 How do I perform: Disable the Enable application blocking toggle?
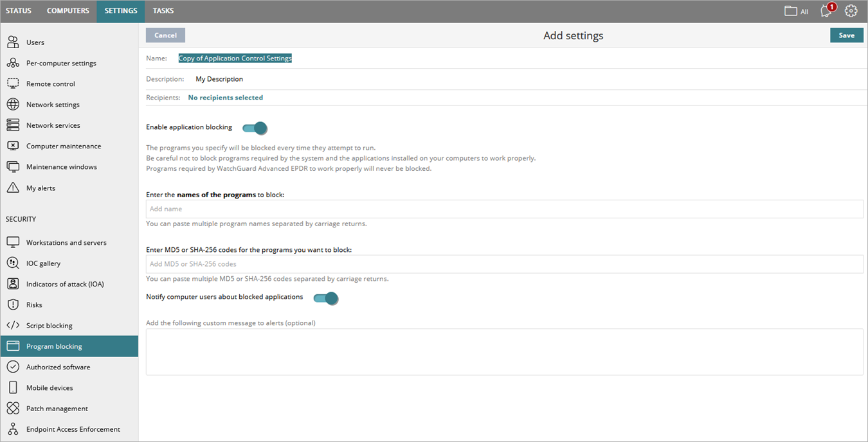pos(255,128)
